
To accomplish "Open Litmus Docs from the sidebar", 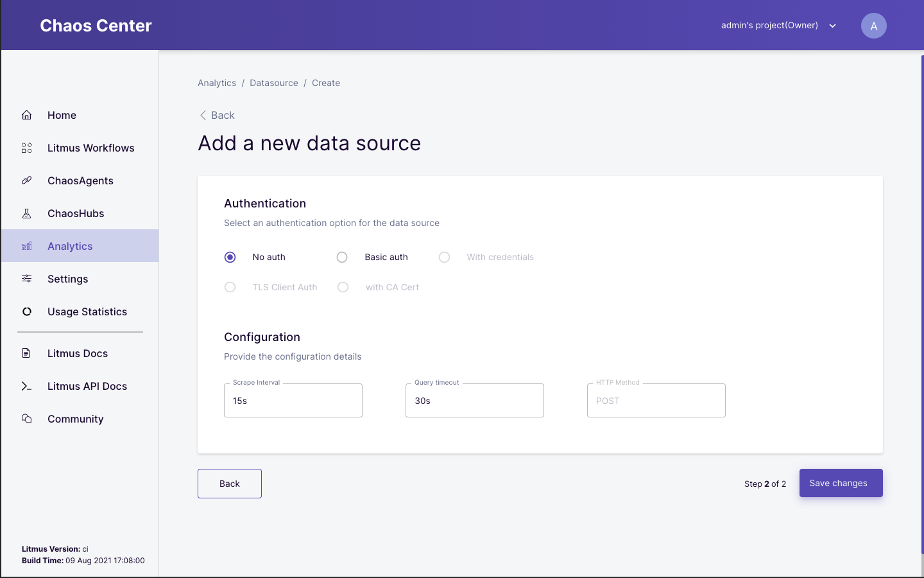I will point(77,353).
